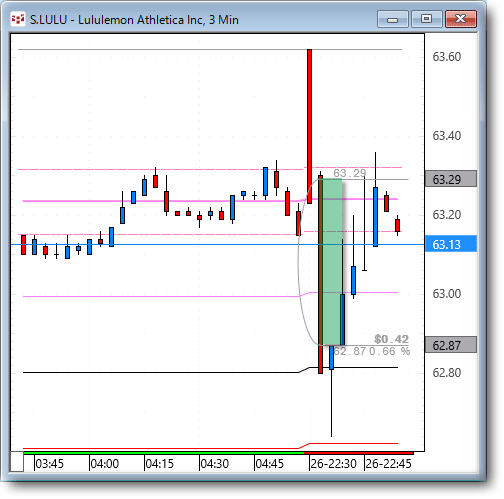Click the green session bar above time axis
504x499 pixels.
164,453
